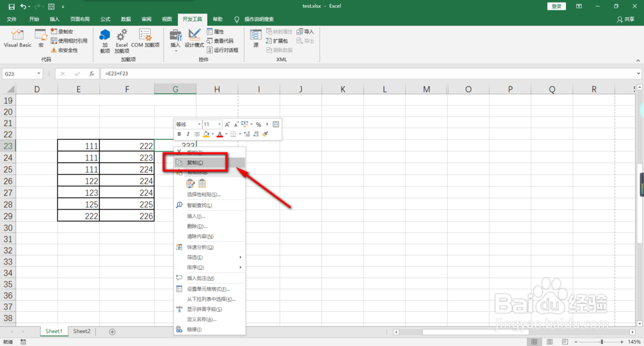
Task: Switch to the 公式 (Formulas) ribbon tab
Action: 106,19
